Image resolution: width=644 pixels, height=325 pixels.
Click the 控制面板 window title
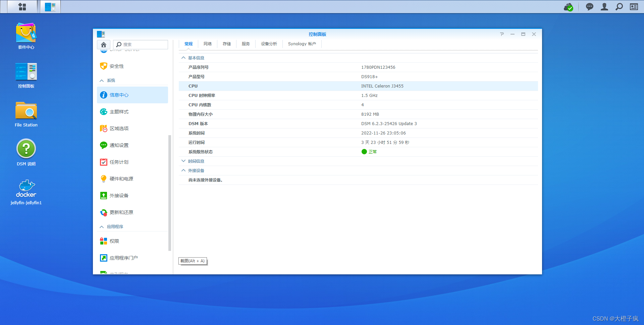tap(317, 34)
